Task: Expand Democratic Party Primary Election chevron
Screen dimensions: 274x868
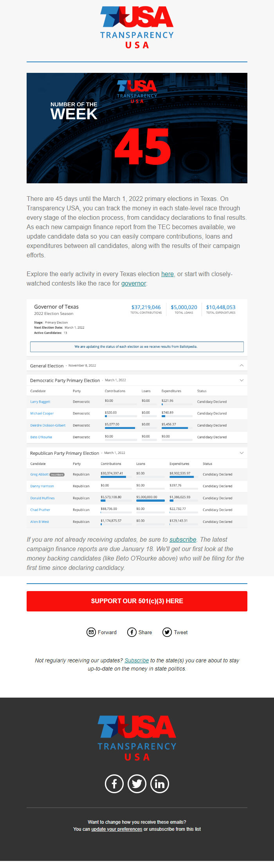Action: (x=242, y=380)
